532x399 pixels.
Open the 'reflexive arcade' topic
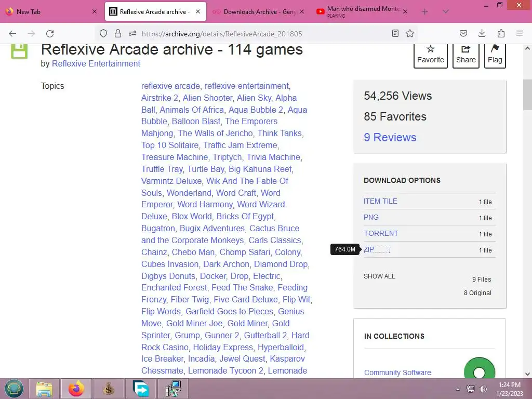pyautogui.click(x=170, y=86)
